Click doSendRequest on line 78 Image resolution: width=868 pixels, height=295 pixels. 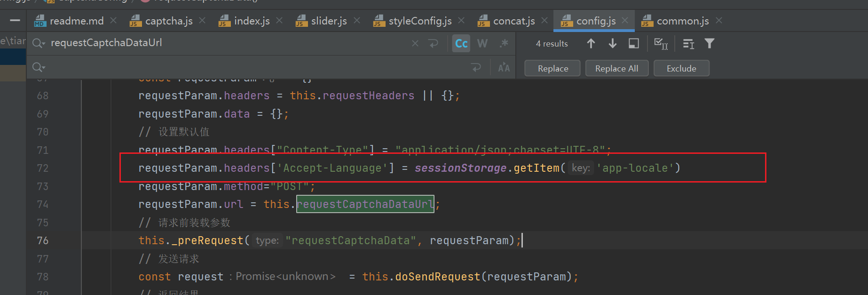(x=438, y=277)
